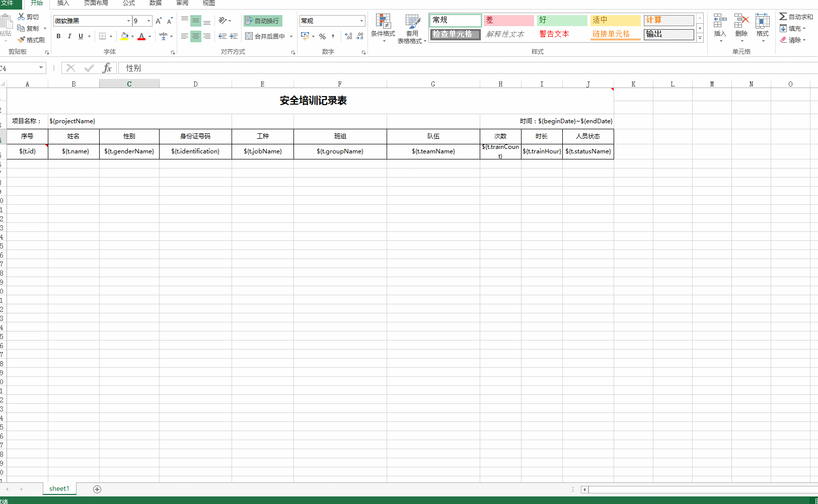Toggle center horizontal alignment

196,36
